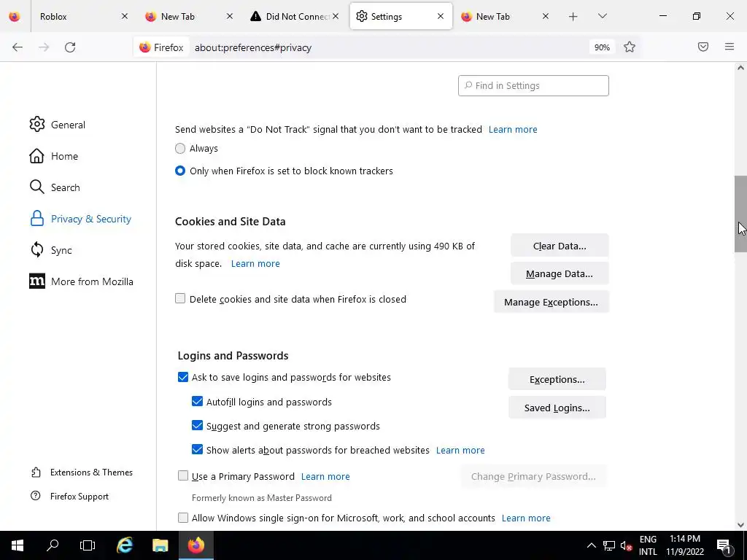This screenshot has width=747, height=560.
Task: Enable Use a Primary Password
Action: 183,475
